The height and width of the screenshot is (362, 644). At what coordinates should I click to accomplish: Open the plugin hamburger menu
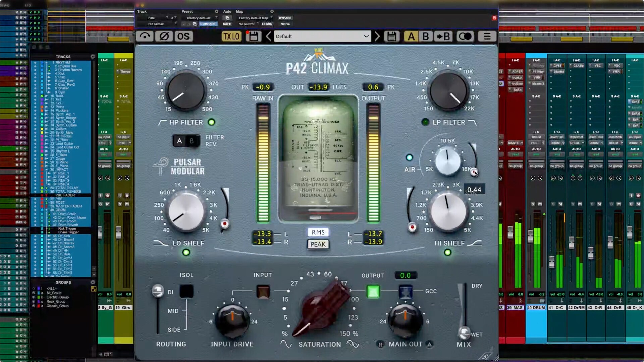pyautogui.click(x=487, y=36)
